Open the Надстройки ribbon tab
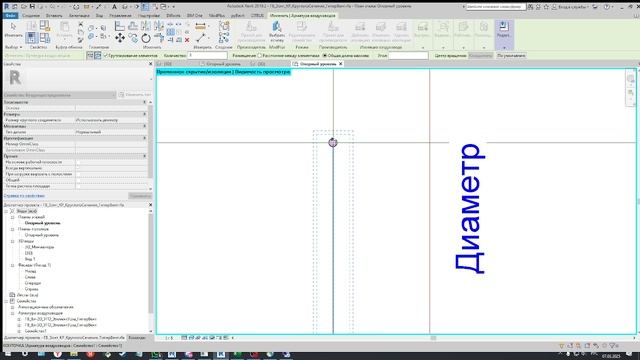640x360 pixels. (149, 16)
